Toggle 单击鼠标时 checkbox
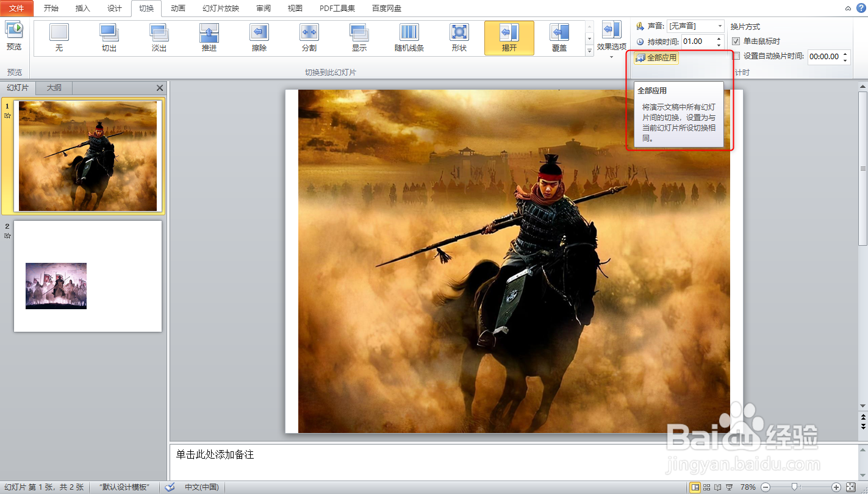The height and width of the screenshot is (494, 868). point(736,41)
